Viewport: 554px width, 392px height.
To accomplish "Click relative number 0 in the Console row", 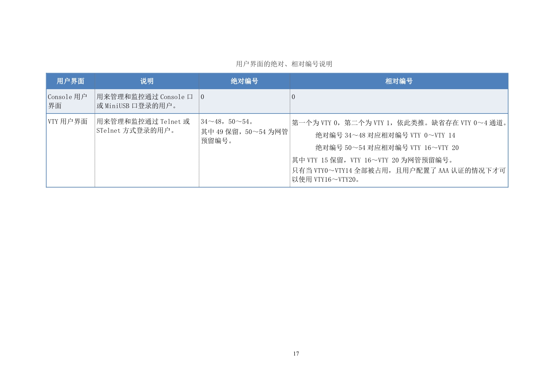I will click(x=293, y=97).
